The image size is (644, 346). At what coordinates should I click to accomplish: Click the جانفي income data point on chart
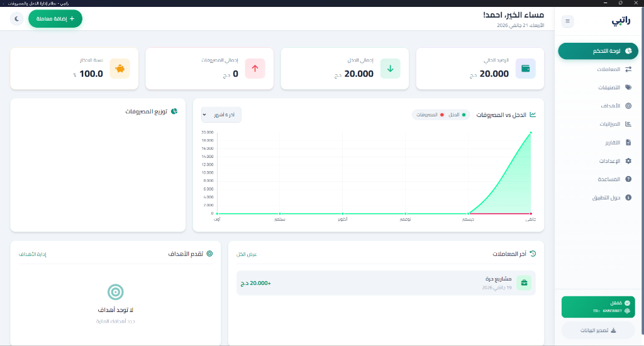pyautogui.click(x=531, y=133)
